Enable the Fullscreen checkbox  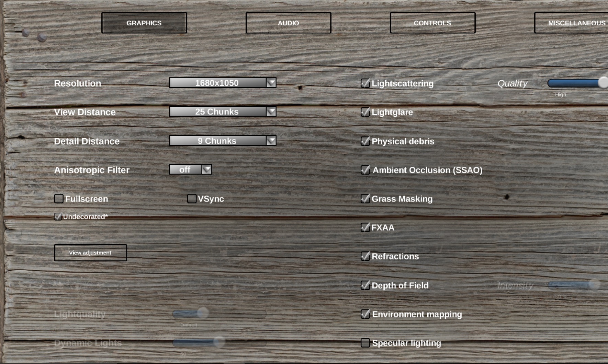tap(59, 199)
